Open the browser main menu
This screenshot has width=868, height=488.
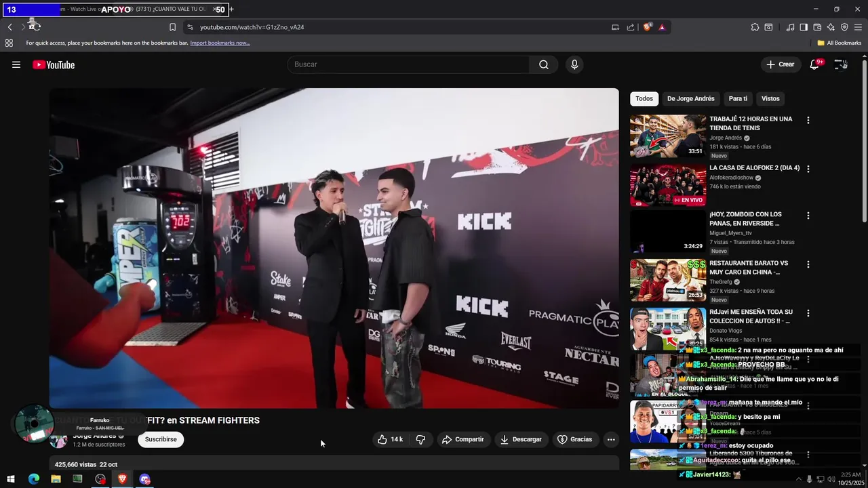[x=858, y=27]
